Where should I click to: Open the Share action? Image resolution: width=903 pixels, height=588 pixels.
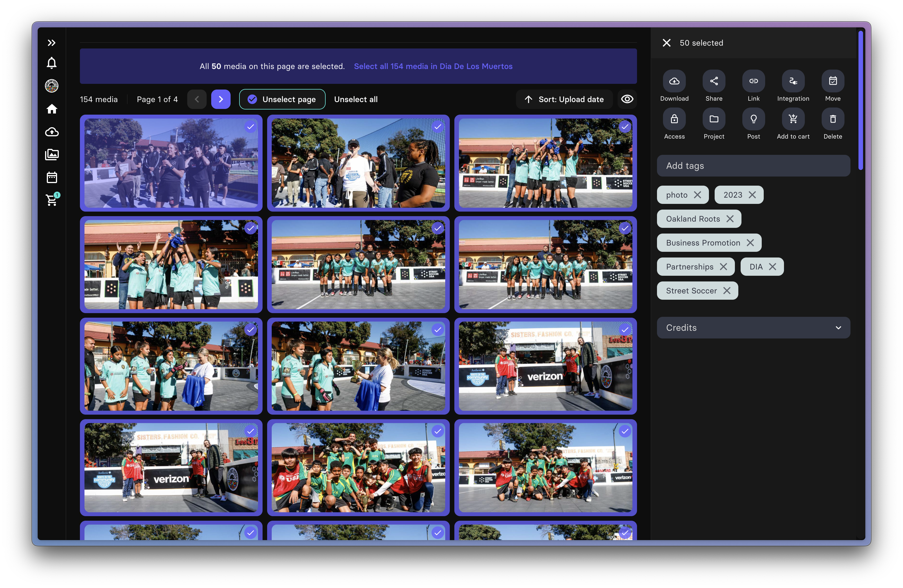714,81
